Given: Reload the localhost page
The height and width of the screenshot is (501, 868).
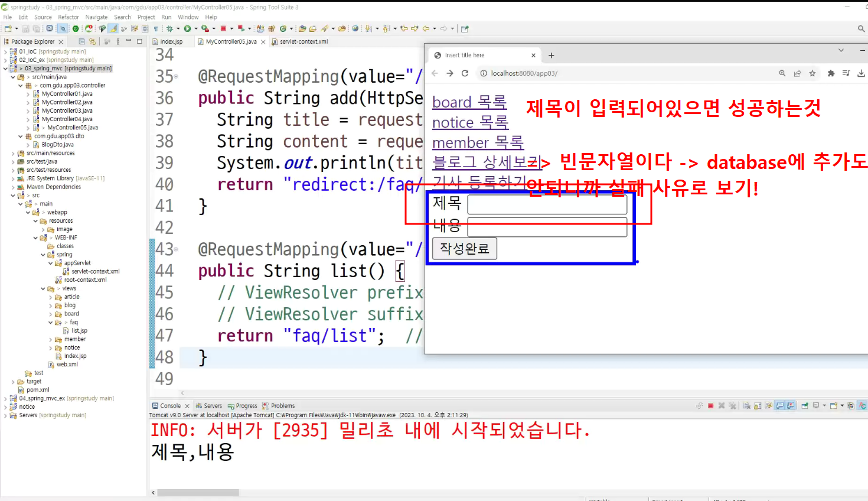Looking at the screenshot, I should click(x=465, y=73).
